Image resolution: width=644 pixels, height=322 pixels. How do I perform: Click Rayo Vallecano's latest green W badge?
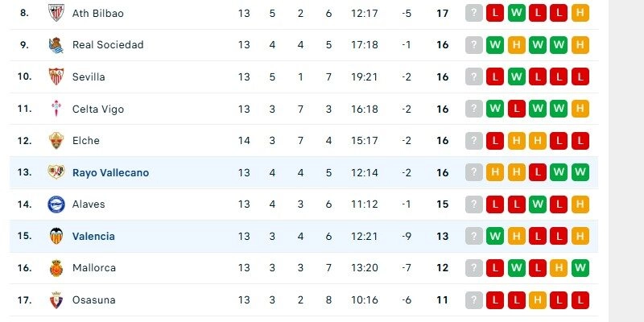coord(580,172)
